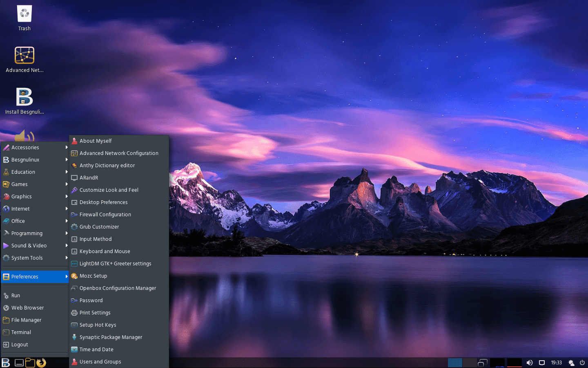
Task: Choose Run from the main menu
Action: point(35,296)
